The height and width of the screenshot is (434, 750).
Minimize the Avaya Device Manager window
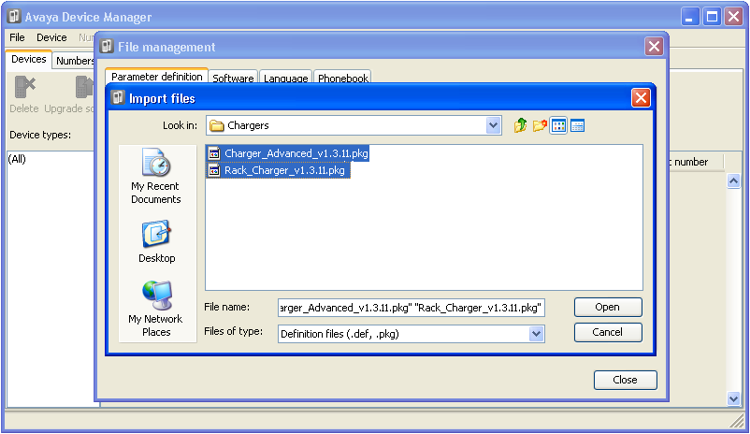(x=689, y=17)
